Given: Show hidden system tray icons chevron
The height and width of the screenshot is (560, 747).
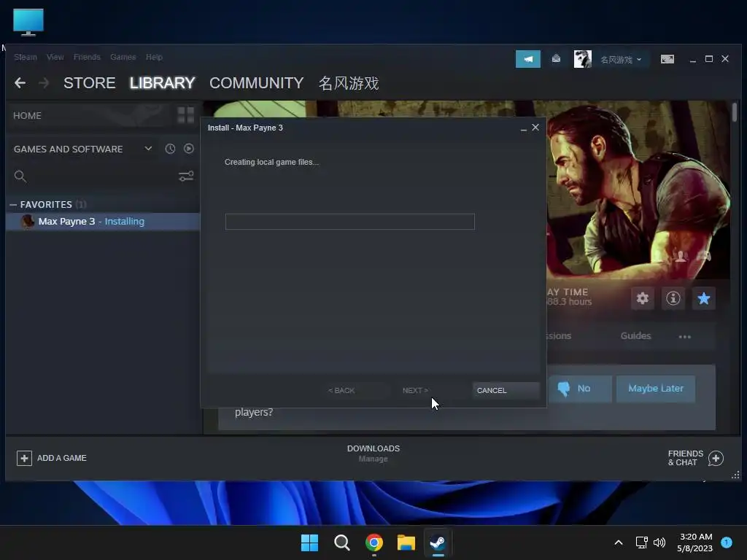Looking at the screenshot, I should coord(619,542).
